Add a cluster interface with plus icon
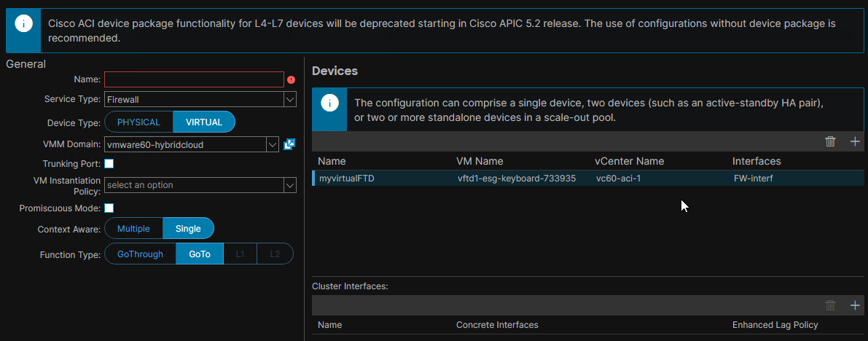 855,305
